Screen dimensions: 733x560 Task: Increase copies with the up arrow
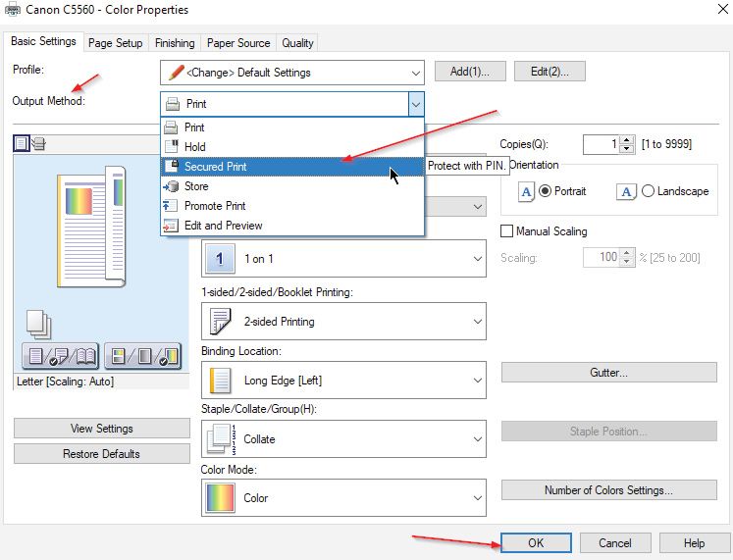[x=627, y=139]
